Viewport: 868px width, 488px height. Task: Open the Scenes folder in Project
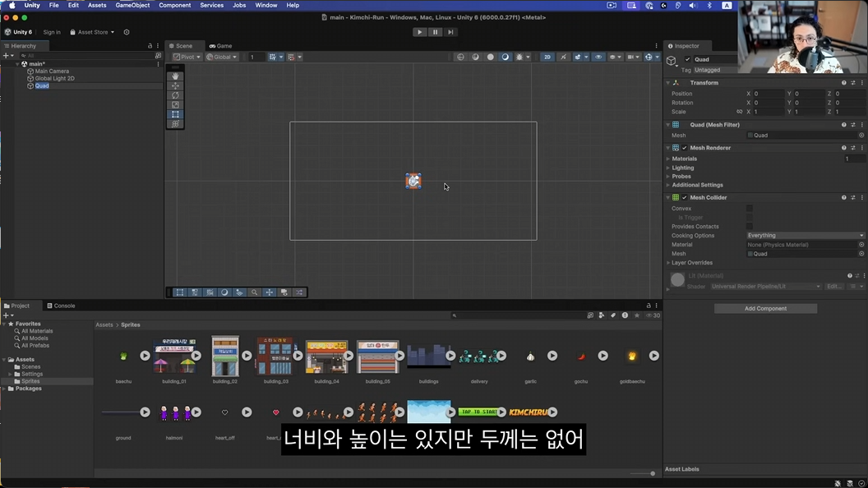[x=30, y=367]
